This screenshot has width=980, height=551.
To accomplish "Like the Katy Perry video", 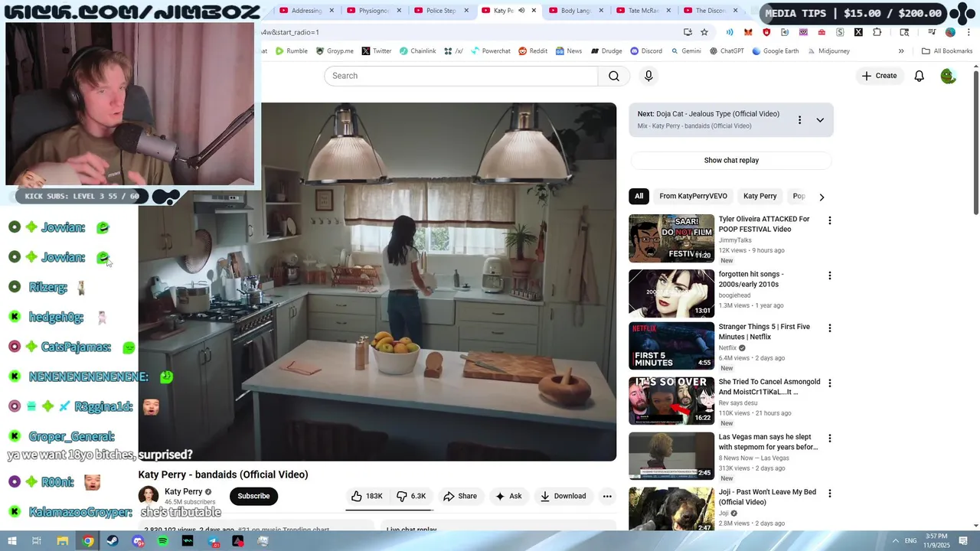I will click(367, 496).
